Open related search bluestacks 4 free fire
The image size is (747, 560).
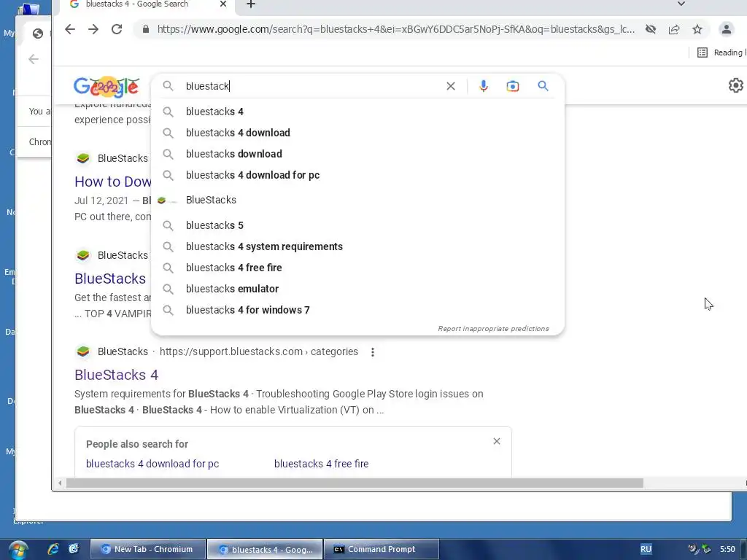pos(321,464)
